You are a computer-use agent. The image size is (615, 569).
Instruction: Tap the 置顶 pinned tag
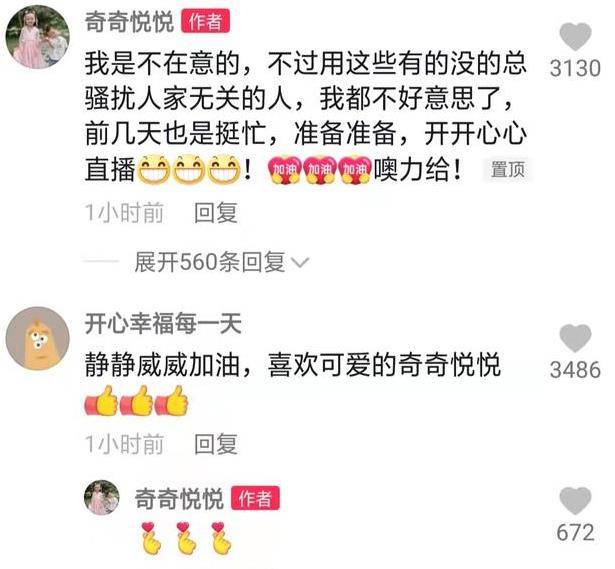pyautogui.click(x=508, y=170)
